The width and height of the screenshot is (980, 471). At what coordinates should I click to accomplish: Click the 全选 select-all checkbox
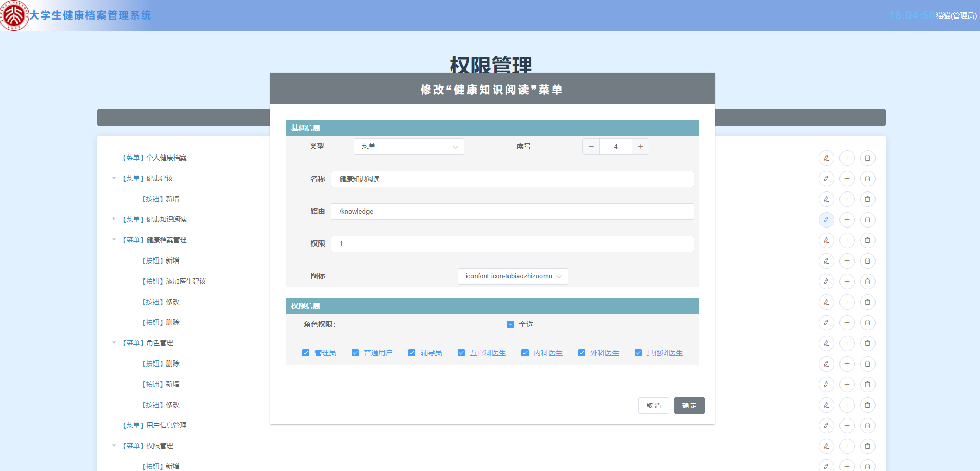pos(510,324)
